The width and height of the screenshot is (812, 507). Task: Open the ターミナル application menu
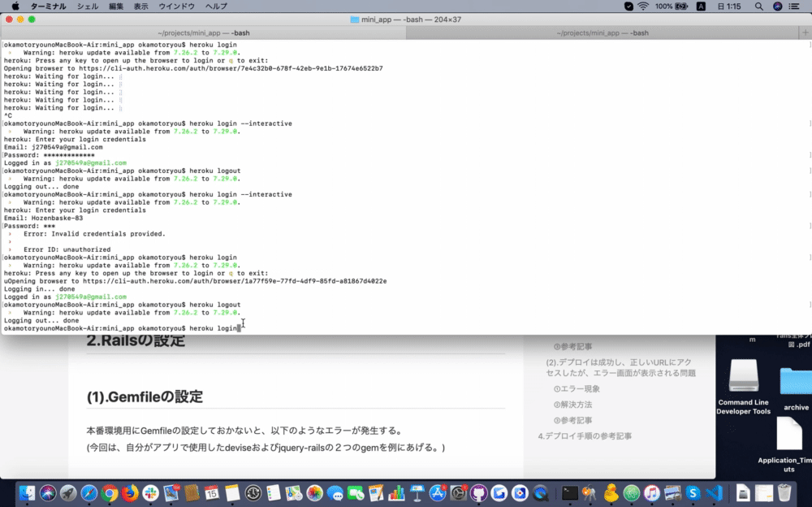[x=48, y=6]
